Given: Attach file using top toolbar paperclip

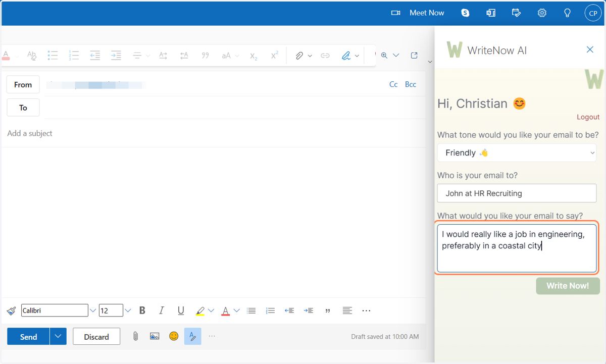Looking at the screenshot, I should coord(299,56).
